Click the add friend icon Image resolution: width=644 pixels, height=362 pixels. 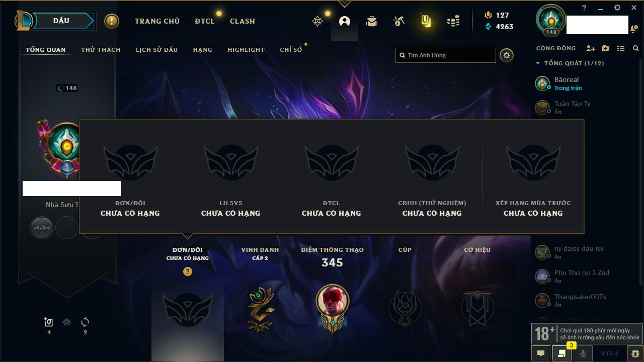point(591,48)
